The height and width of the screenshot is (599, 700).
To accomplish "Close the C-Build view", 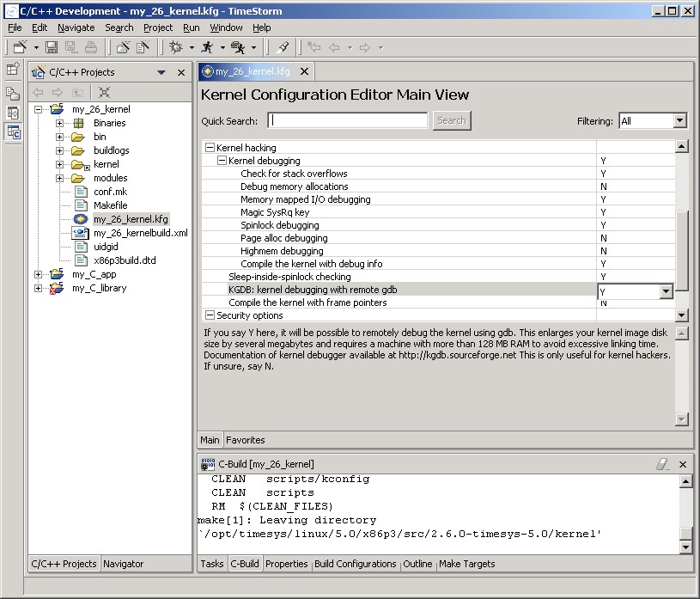I will (x=683, y=465).
